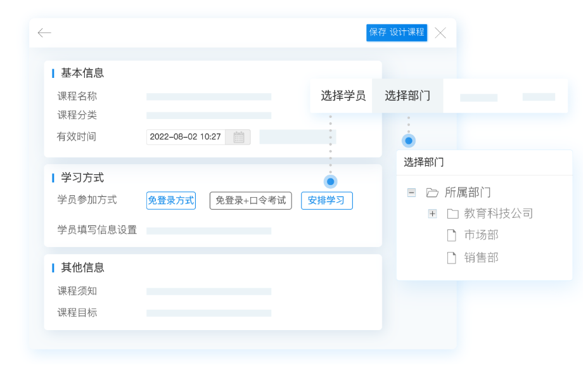Viewport: 588px width, 370px height.
Task: Select 销售部 in department tree
Action: point(481,258)
